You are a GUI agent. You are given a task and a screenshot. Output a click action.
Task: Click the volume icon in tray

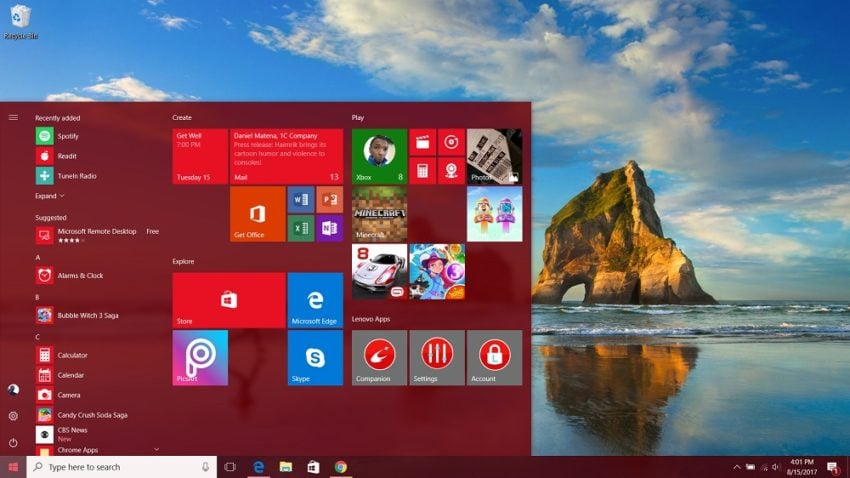[x=776, y=467]
